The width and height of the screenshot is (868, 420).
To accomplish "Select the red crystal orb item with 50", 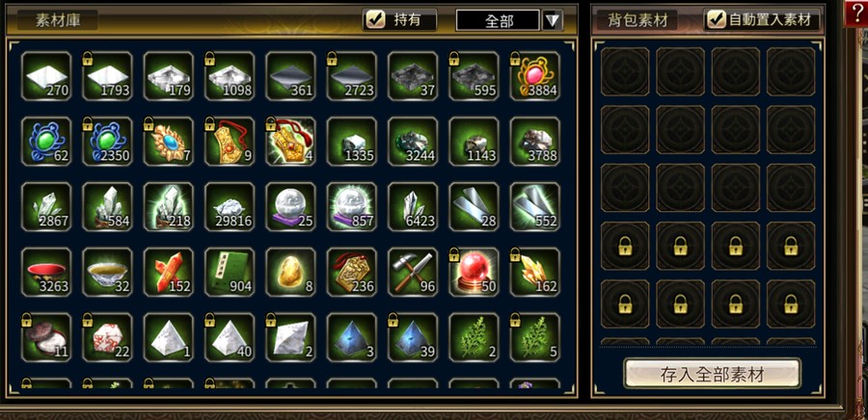I will pos(474,272).
